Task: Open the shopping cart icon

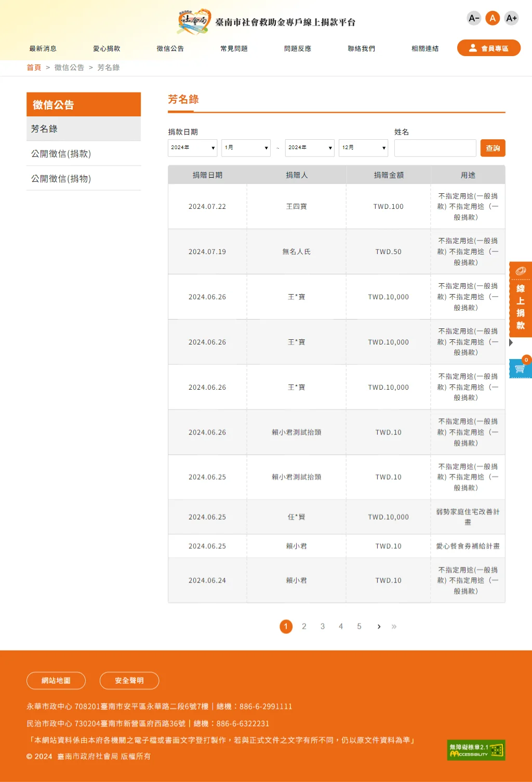Action: tap(520, 368)
